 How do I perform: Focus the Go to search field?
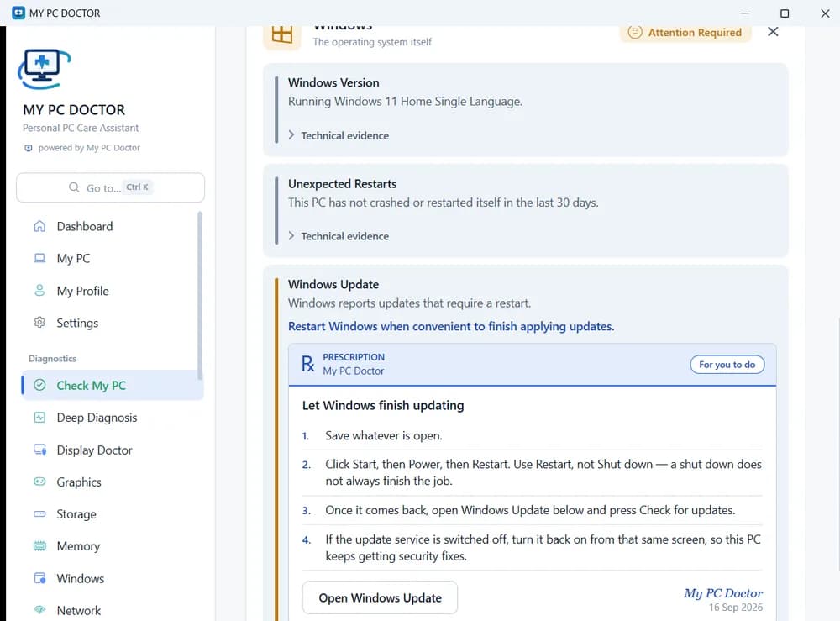click(x=110, y=187)
